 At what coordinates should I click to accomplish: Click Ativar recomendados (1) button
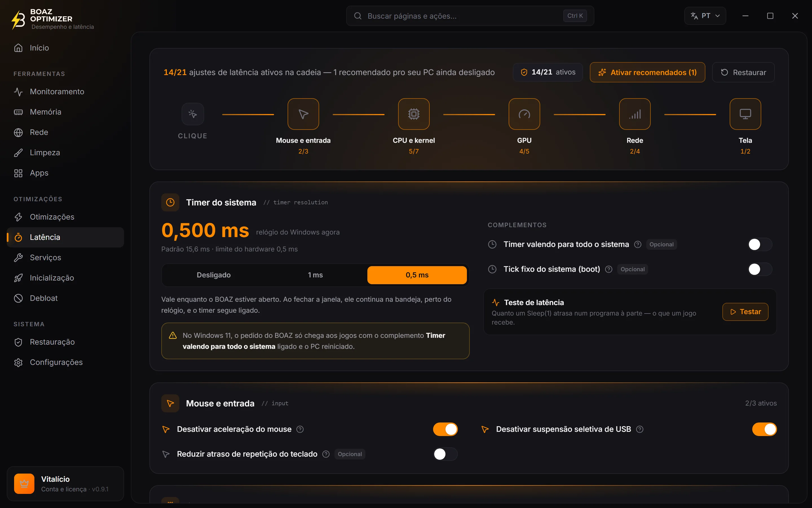(647, 72)
